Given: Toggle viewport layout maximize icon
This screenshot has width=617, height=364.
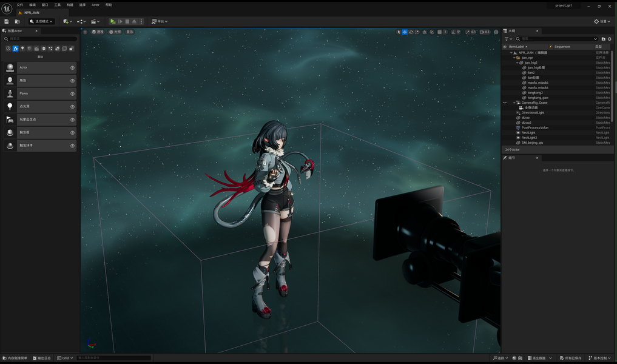Looking at the screenshot, I should pyautogui.click(x=496, y=32).
